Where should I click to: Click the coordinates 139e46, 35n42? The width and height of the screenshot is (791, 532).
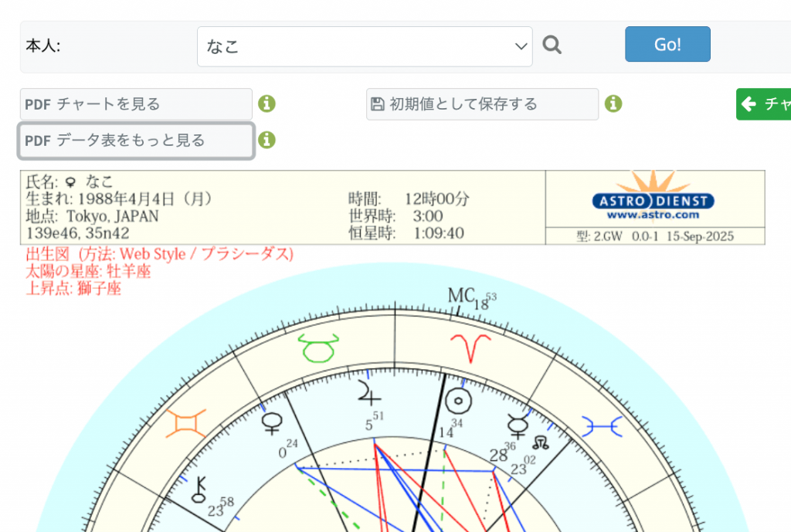[x=78, y=233]
